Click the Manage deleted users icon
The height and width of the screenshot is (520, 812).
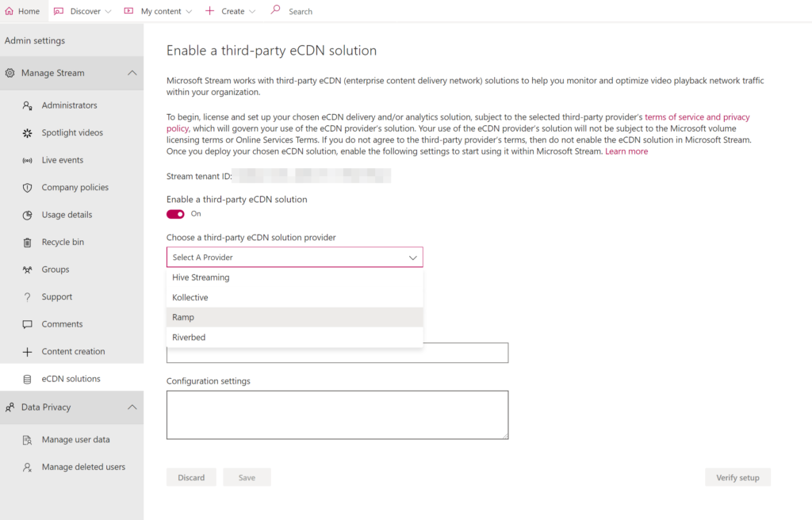[28, 468]
